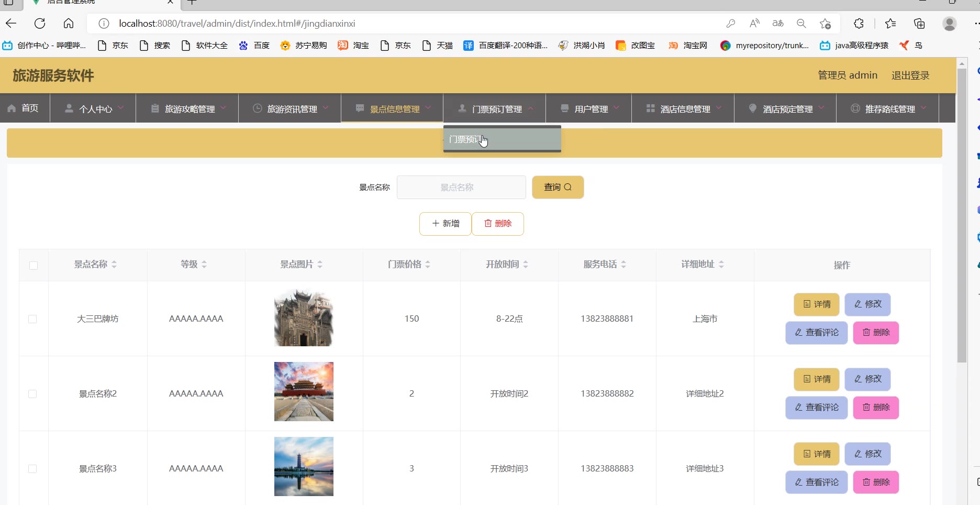Screen dimensions: 980x505
Task: Open the 推荐路线管理 dropdown menu
Action: point(889,109)
